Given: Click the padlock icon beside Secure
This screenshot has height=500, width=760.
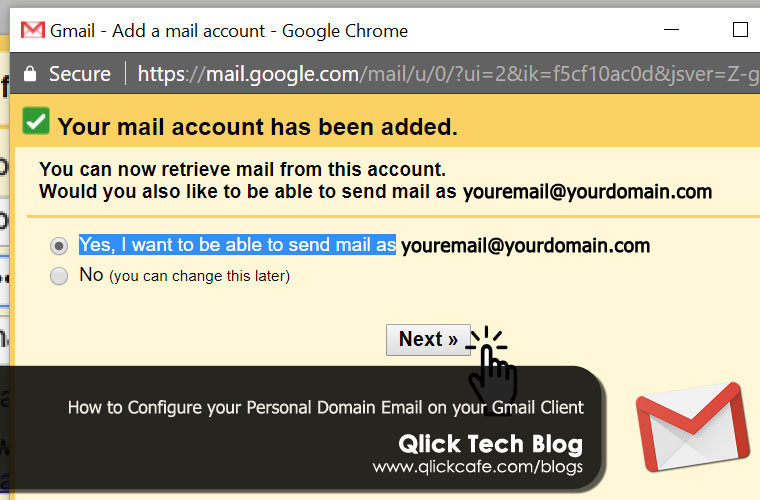Looking at the screenshot, I should point(30,74).
